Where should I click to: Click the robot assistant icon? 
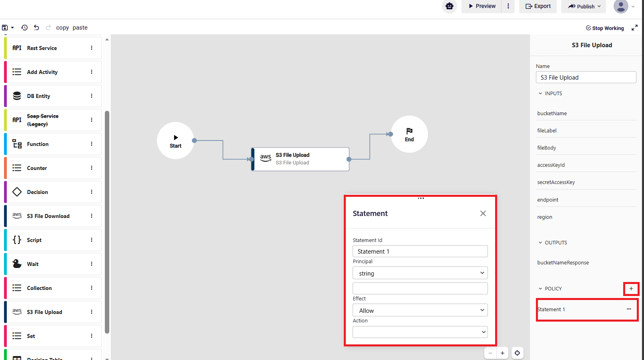pyautogui.click(x=449, y=6)
